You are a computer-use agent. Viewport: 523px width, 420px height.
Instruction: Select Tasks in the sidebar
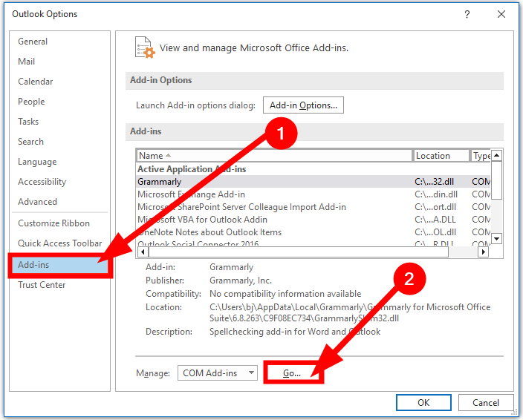[x=28, y=122]
